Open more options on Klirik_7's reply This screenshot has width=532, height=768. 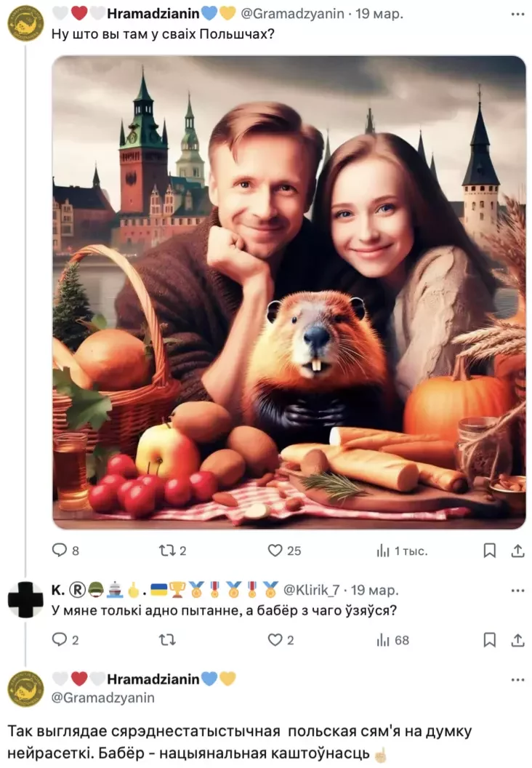point(517,590)
